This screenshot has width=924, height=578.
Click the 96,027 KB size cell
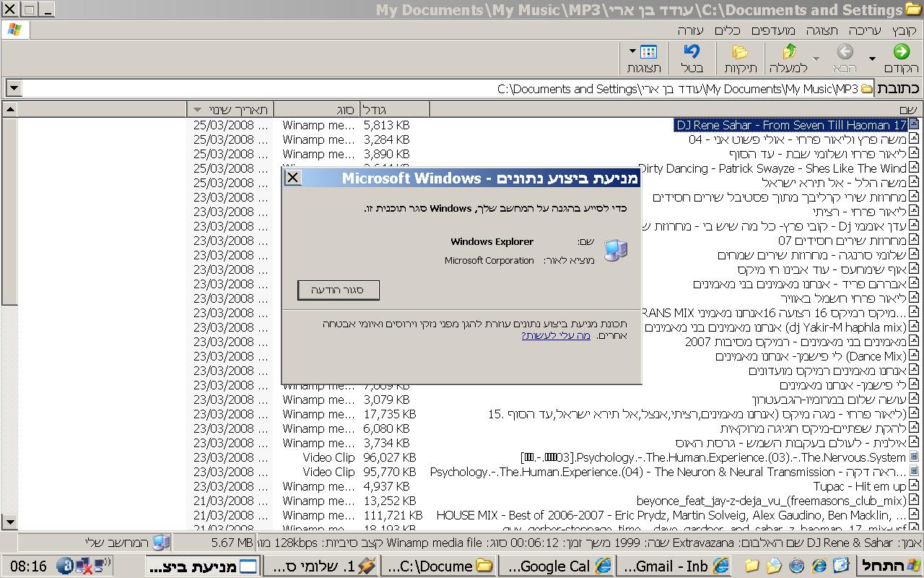(390, 457)
